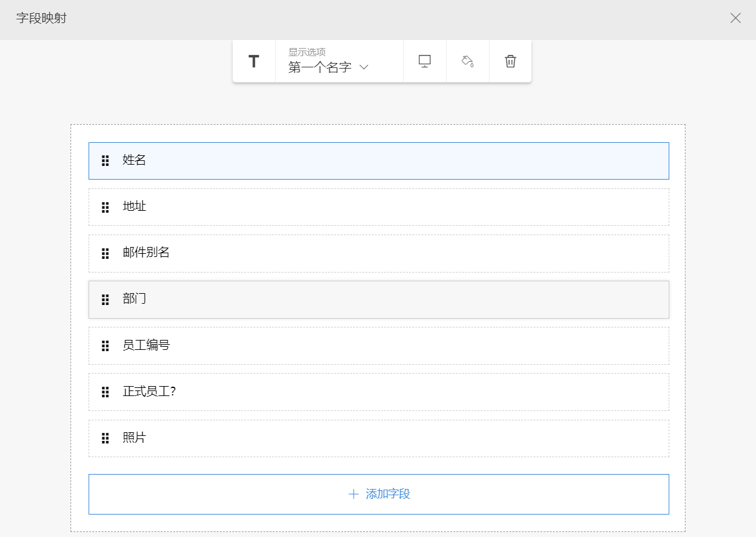Select the 照片 field row

coord(378,438)
